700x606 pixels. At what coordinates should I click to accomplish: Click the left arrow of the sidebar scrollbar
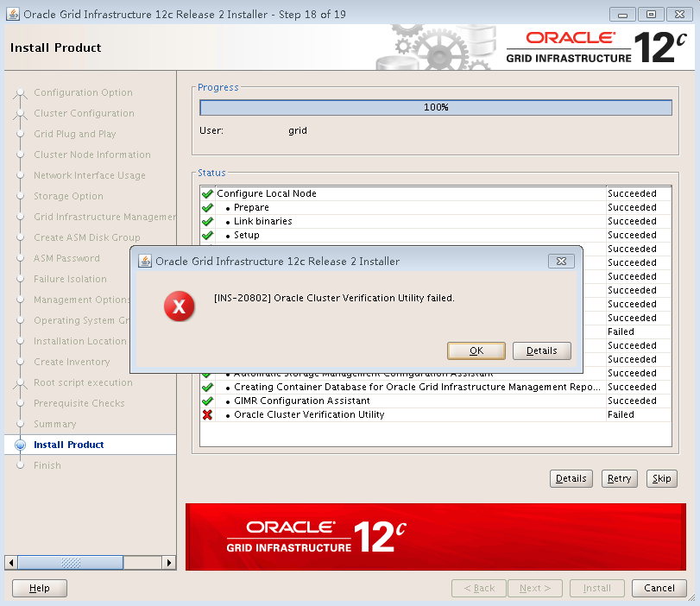tap(11, 562)
